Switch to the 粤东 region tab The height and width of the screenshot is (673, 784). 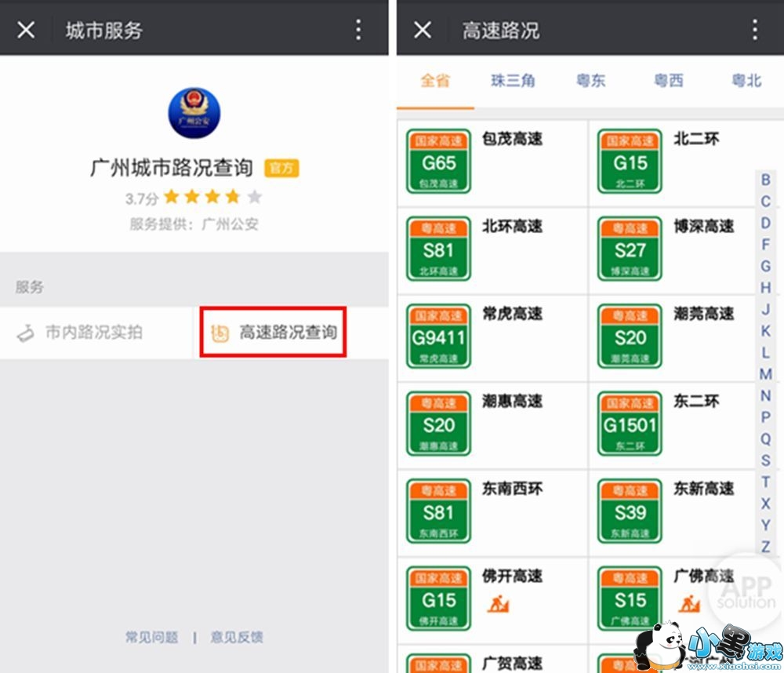590,81
